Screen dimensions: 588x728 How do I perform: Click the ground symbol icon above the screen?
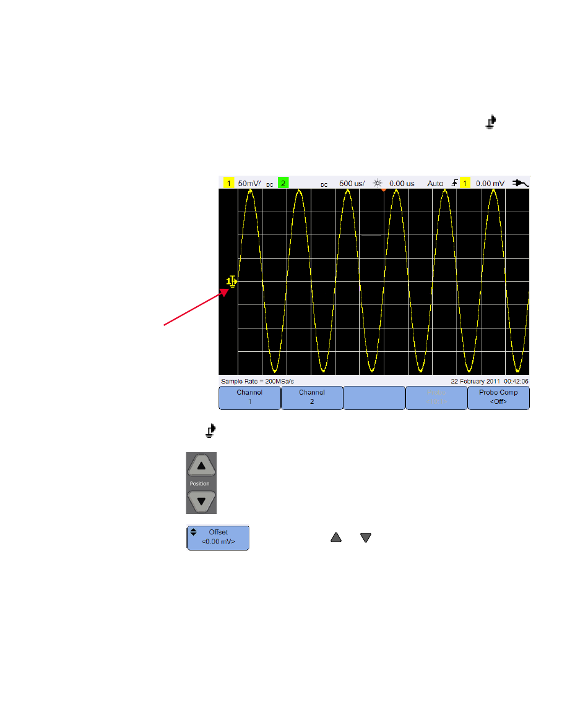pyautogui.click(x=491, y=122)
